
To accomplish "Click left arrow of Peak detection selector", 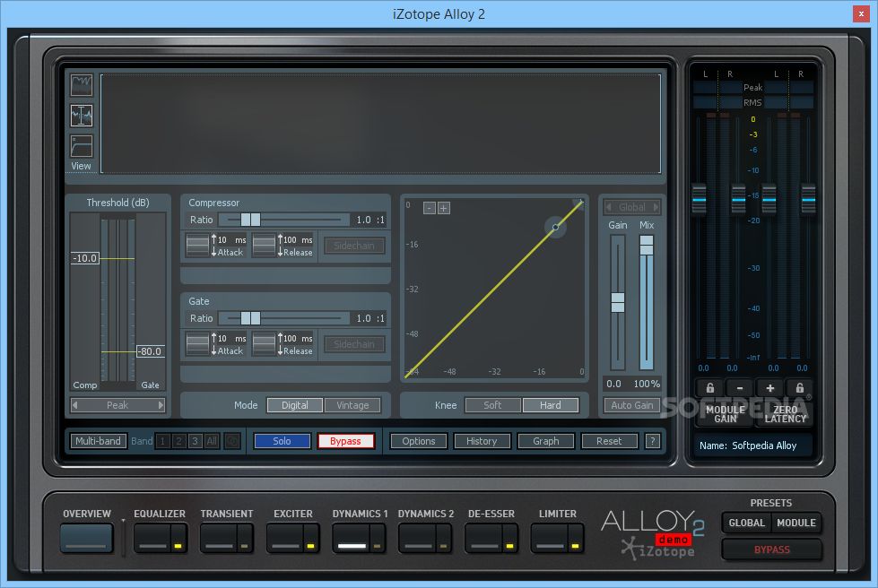I will tap(75, 405).
